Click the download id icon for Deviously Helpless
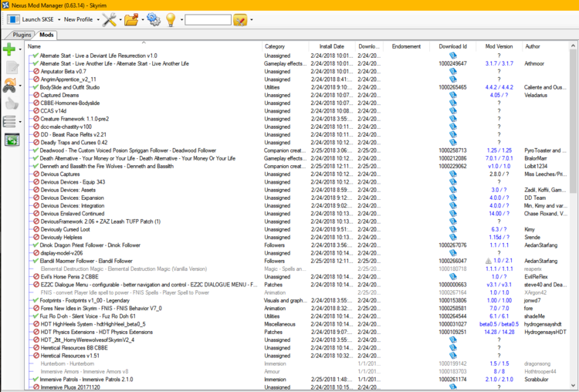579x392 pixels. click(x=452, y=237)
